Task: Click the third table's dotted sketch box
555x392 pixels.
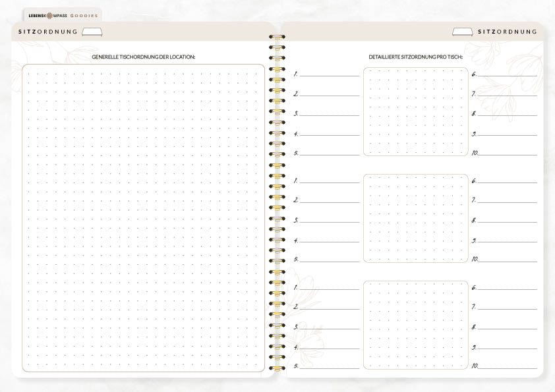Action: coord(415,325)
